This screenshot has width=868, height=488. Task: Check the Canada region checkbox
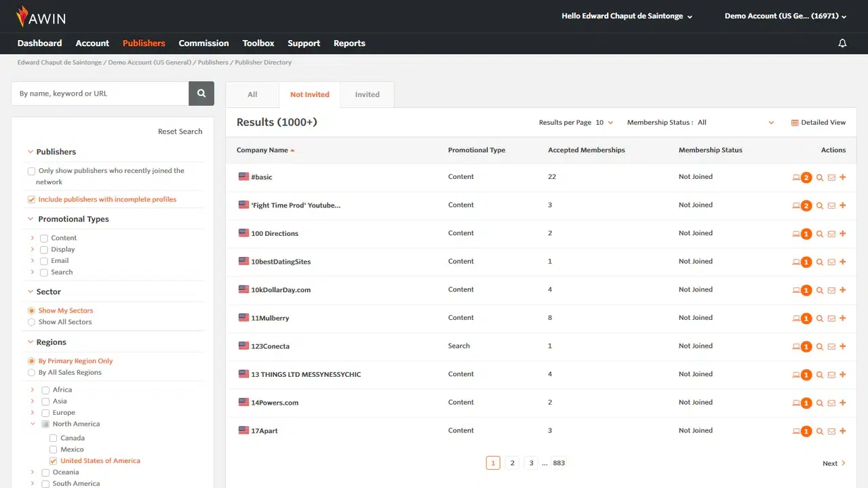coord(54,439)
